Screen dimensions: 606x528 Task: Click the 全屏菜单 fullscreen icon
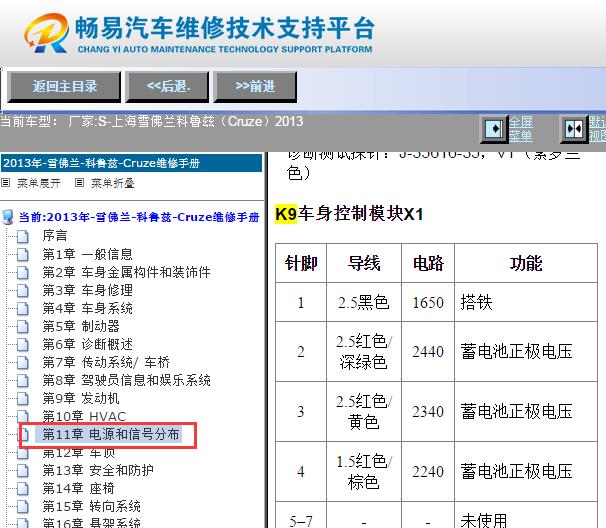coord(494,129)
